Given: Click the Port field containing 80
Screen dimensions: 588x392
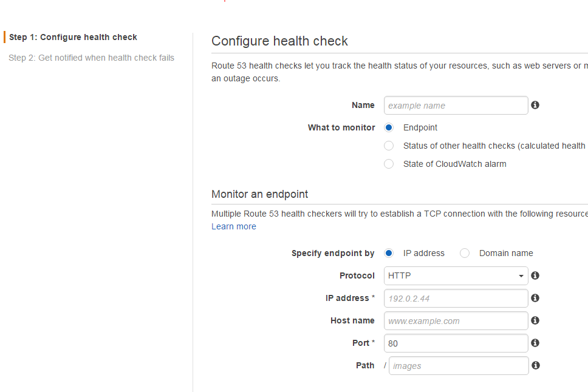Looking at the screenshot, I should click(x=456, y=343).
